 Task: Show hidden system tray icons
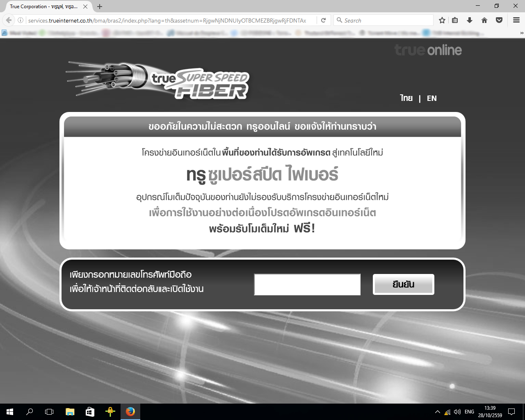[x=437, y=412]
